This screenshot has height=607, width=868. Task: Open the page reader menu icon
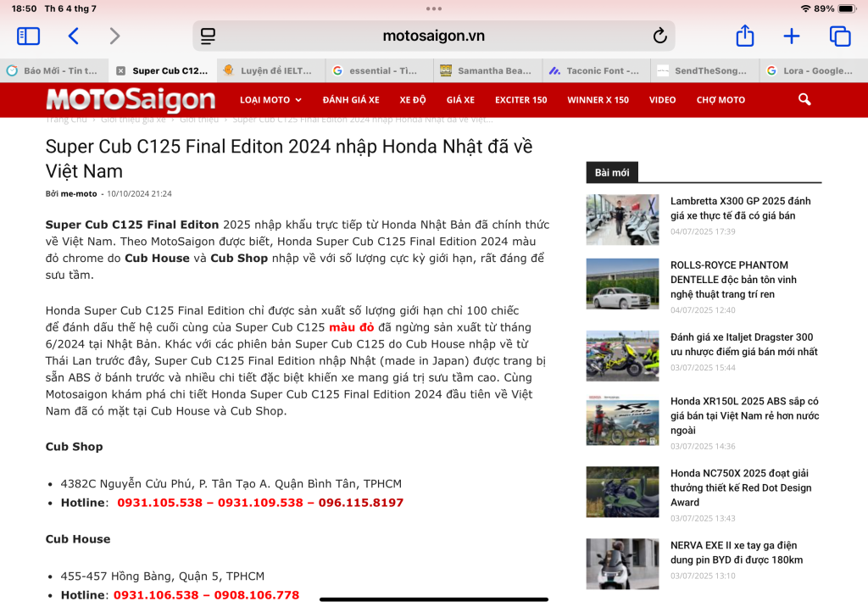point(209,36)
